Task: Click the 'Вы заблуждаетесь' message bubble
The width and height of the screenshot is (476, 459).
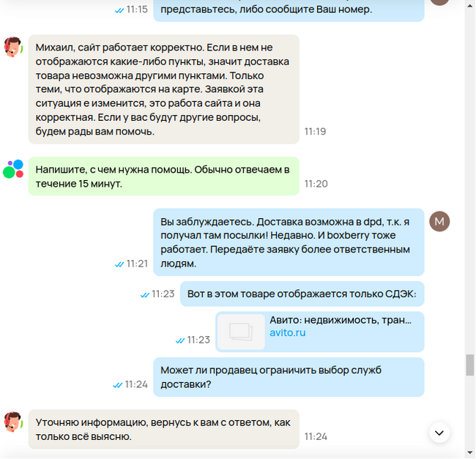Action: click(289, 242)
